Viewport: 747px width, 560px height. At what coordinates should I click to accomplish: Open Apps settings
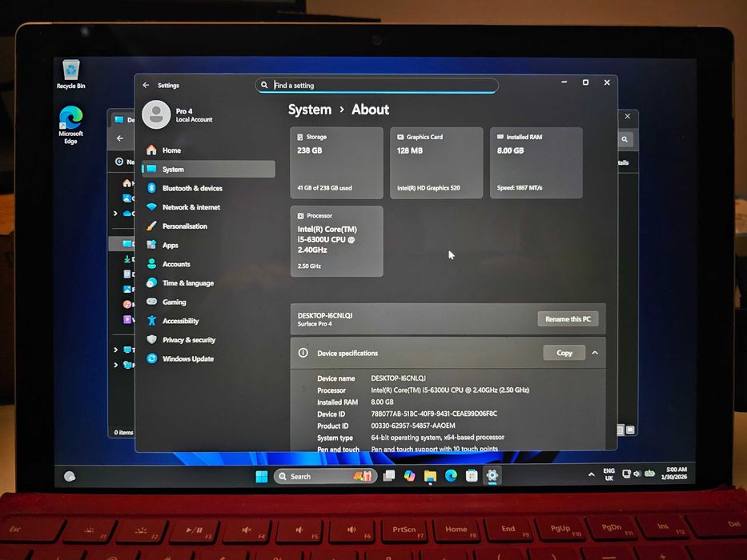coord(209,246)
